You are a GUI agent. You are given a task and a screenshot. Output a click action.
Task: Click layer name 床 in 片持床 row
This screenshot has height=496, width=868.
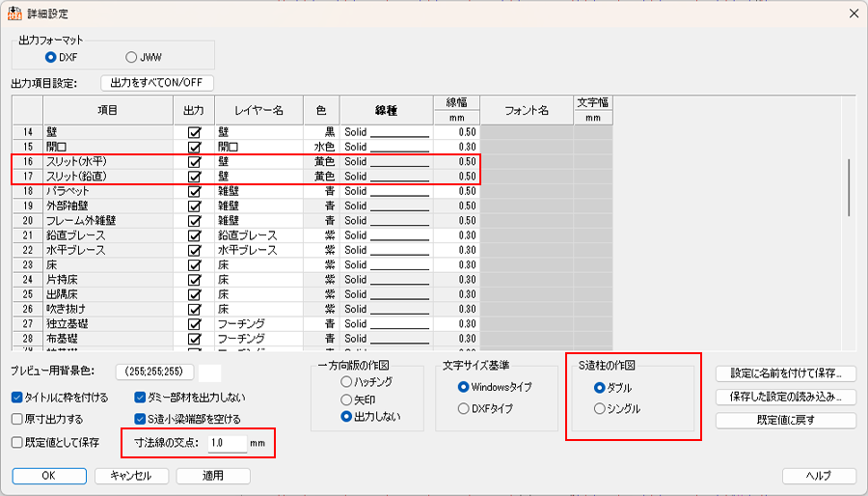[x=259, y=280]
